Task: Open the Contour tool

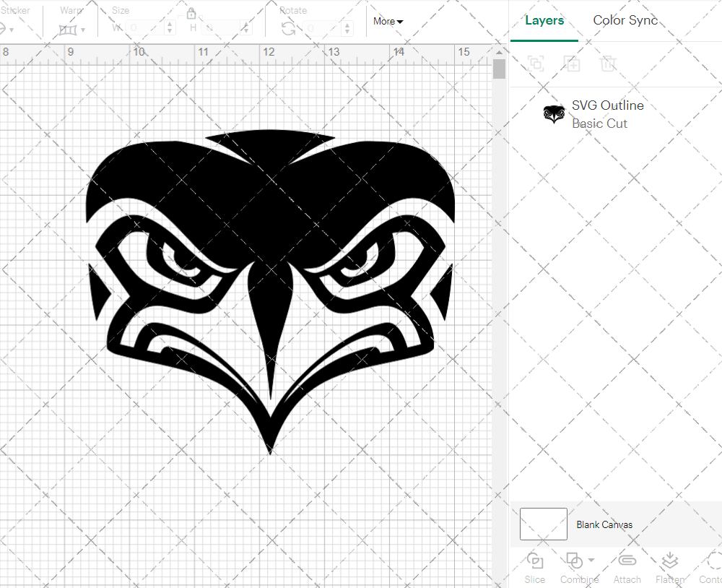Action: [710, 561]
